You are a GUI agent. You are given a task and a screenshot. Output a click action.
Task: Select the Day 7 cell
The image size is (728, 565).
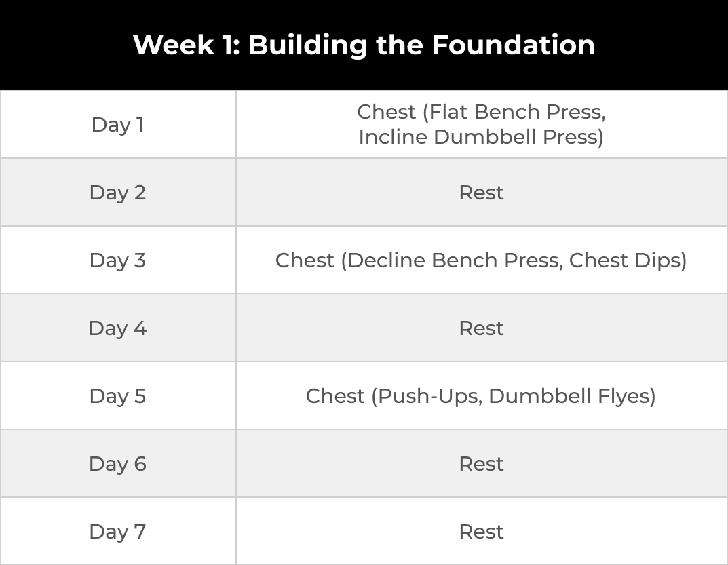(117, 532)
